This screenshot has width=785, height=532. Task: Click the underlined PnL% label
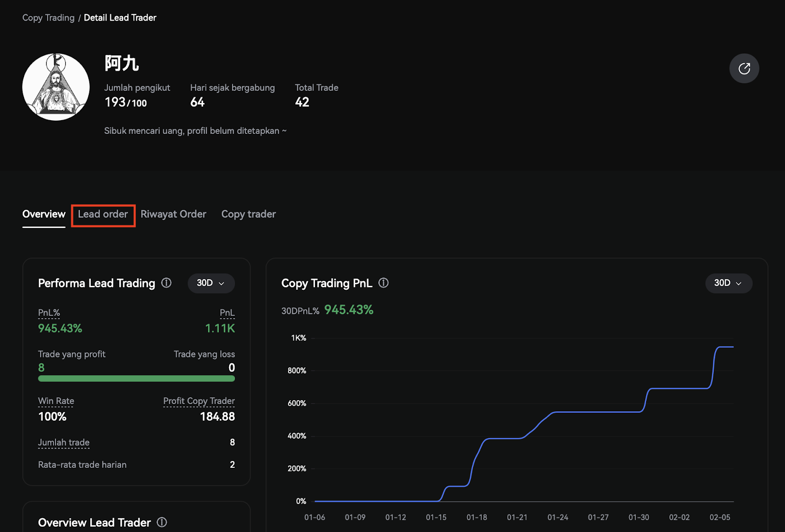49,313
